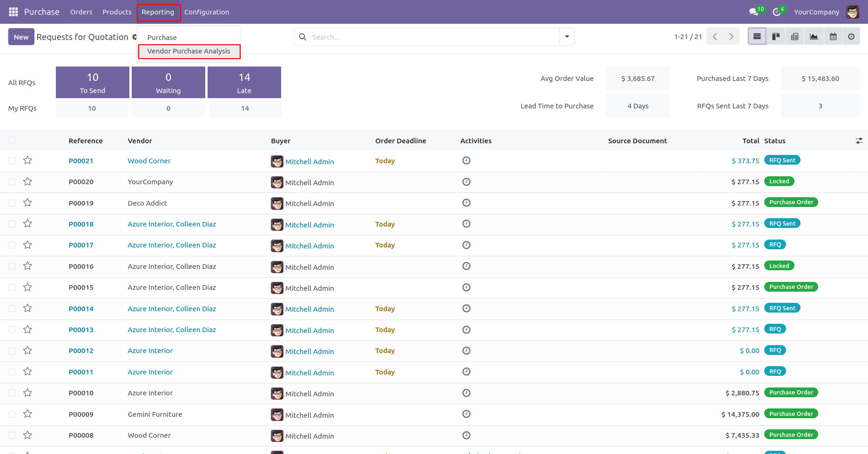Click Deco Addict vendor cell

click(147, 203)
